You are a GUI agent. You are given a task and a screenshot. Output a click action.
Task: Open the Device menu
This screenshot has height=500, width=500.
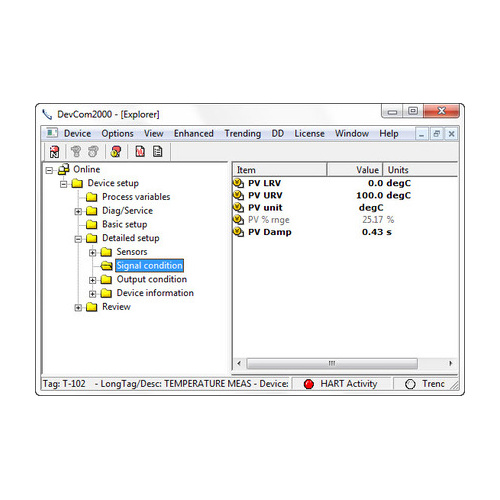[x=77, y=133]
